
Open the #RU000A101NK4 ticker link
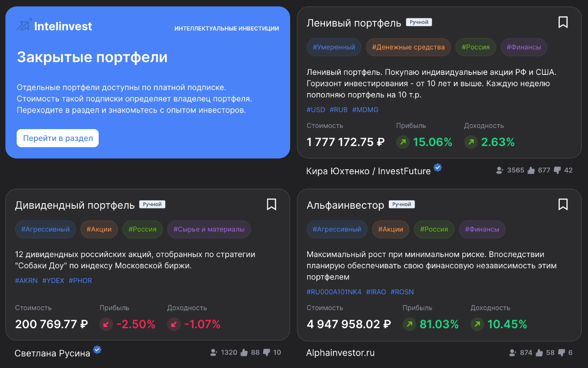(334, 292)
